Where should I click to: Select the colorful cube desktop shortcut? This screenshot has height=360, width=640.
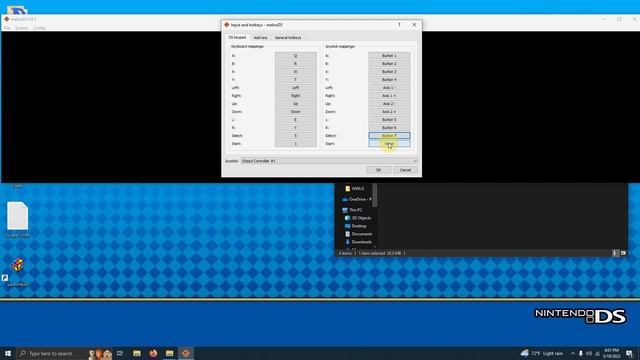[18, 265]
